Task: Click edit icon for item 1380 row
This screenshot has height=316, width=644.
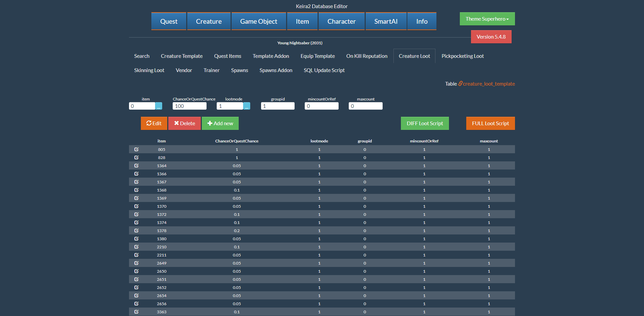Action: (136, 239)
